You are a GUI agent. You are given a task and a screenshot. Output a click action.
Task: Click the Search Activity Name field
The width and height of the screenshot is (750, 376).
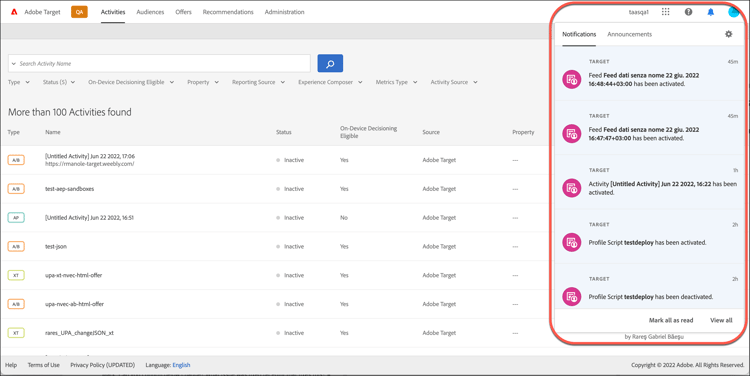tap(159, 64)
